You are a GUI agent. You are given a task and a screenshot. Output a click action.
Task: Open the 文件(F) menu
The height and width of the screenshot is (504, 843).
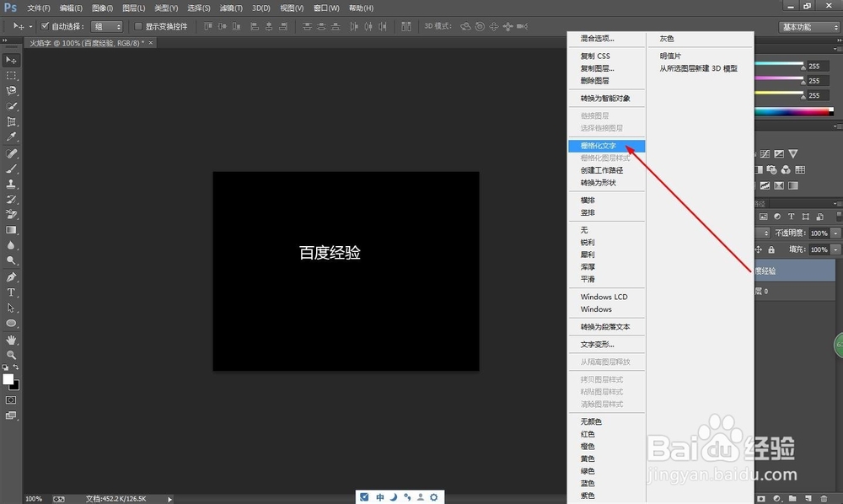click(x=38, y=8)
